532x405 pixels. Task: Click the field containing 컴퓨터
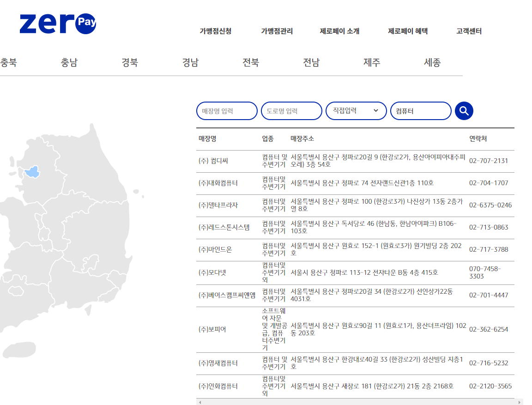tap(421, 111)
